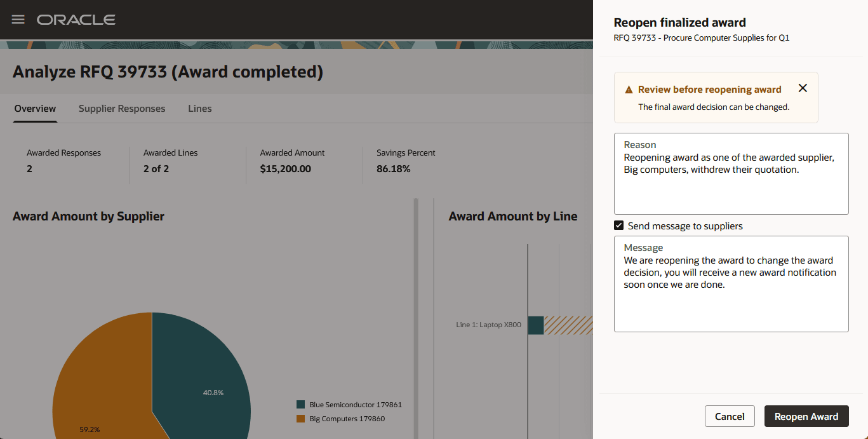Click the Awarded Amount $15,200.00 value
Screen dimensions: 868x439
(x=286, y=169)
